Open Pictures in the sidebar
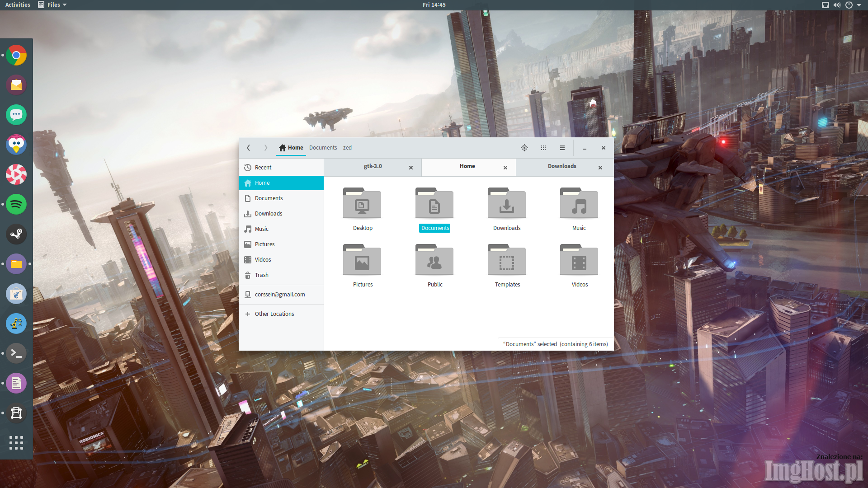The width and height of the screenshot is (868, 488). tap(281, 244)
